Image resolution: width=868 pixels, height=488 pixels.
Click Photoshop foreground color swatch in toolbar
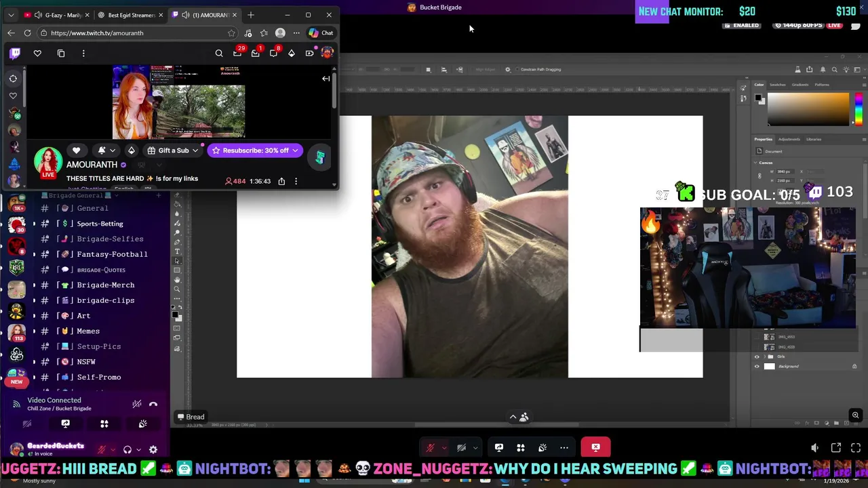[x=176, y=314]
